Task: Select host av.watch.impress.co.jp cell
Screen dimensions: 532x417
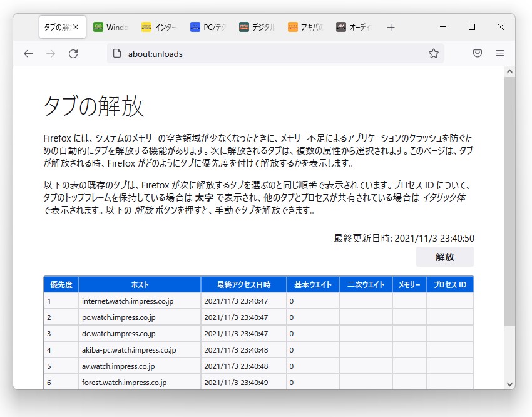Action: [x=140, y=366]
